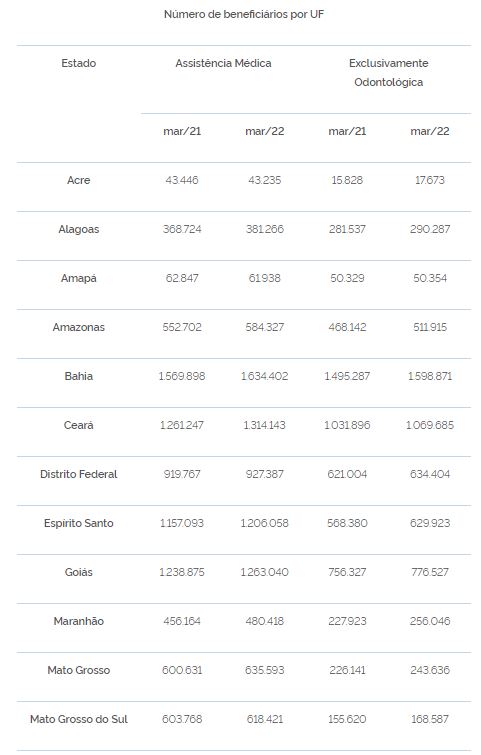
Task: Click the Ceará row label
Action: click(78, 425)
